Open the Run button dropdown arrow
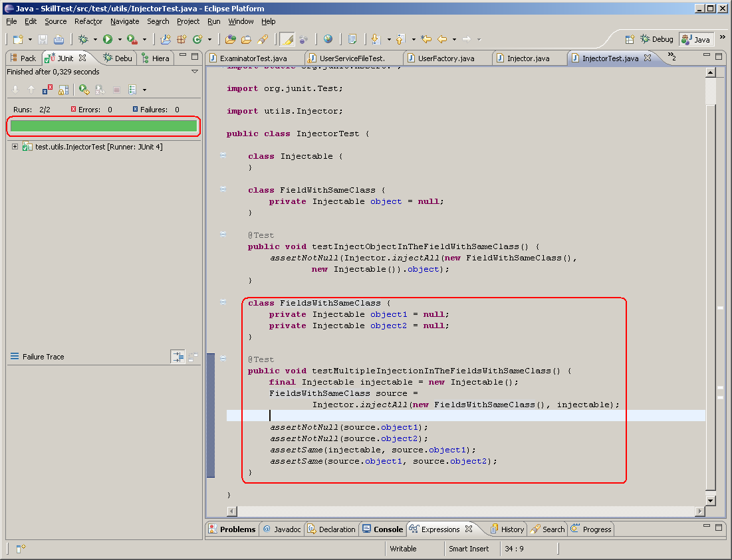Viewport: 732px width, 560px height. 120,39
